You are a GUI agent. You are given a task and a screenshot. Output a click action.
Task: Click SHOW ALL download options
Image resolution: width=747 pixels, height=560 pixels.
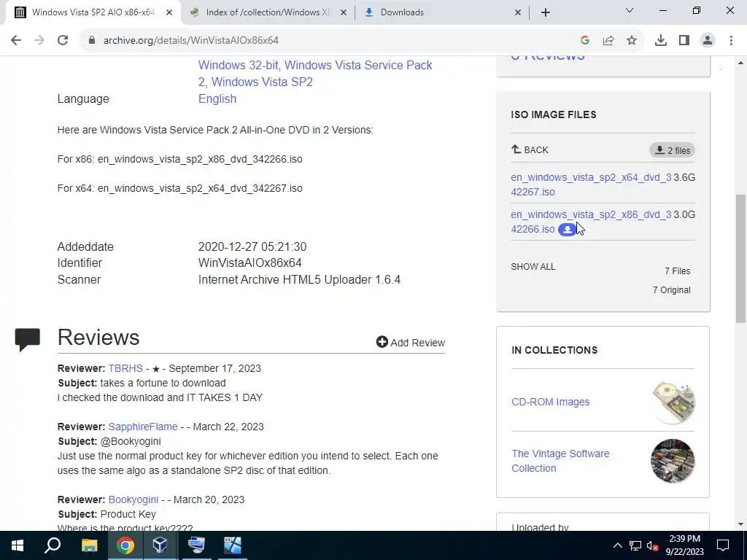point(533,267)
